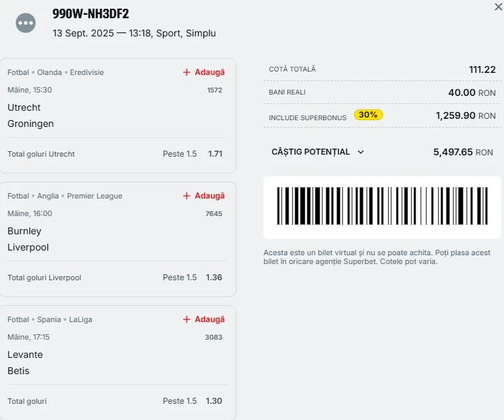Viewport: 504px width, 420px height.
Task: Select ticket code 990W-NH3DF2
Action: [91, 14]
